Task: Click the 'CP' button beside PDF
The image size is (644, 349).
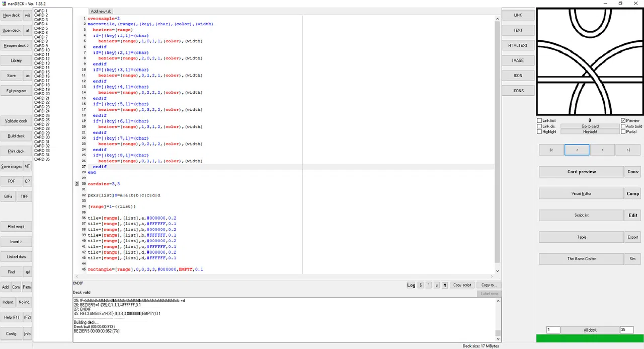Action: [x=28, y=181]
